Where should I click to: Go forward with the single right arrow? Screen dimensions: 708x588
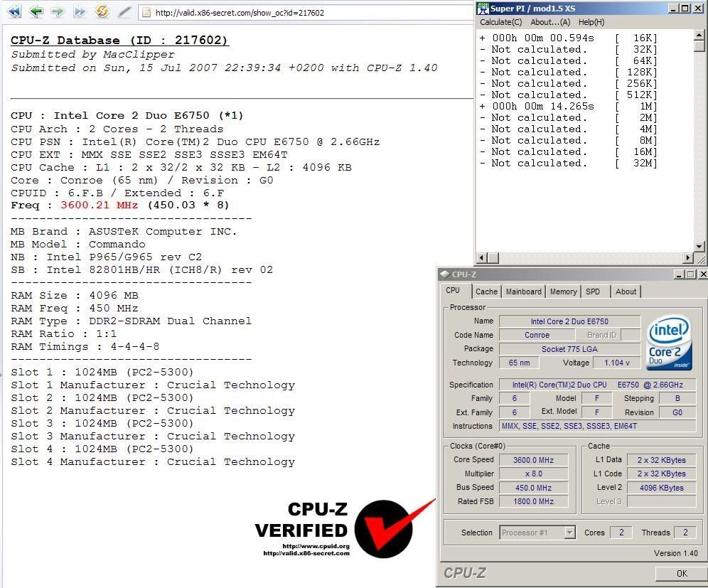[58, 11]
